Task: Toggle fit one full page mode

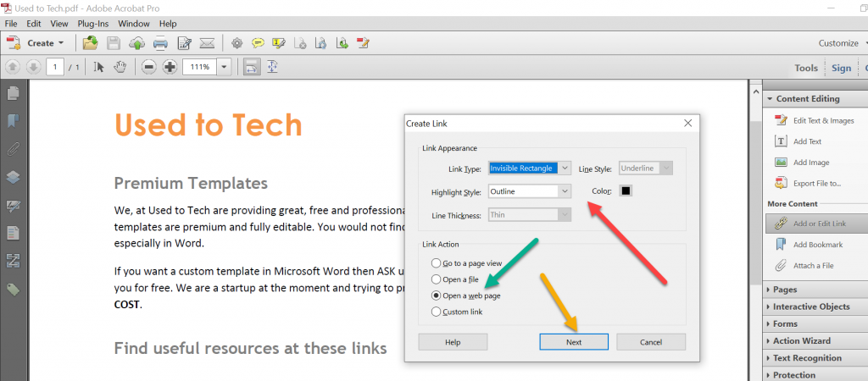Action: point(272,67)
